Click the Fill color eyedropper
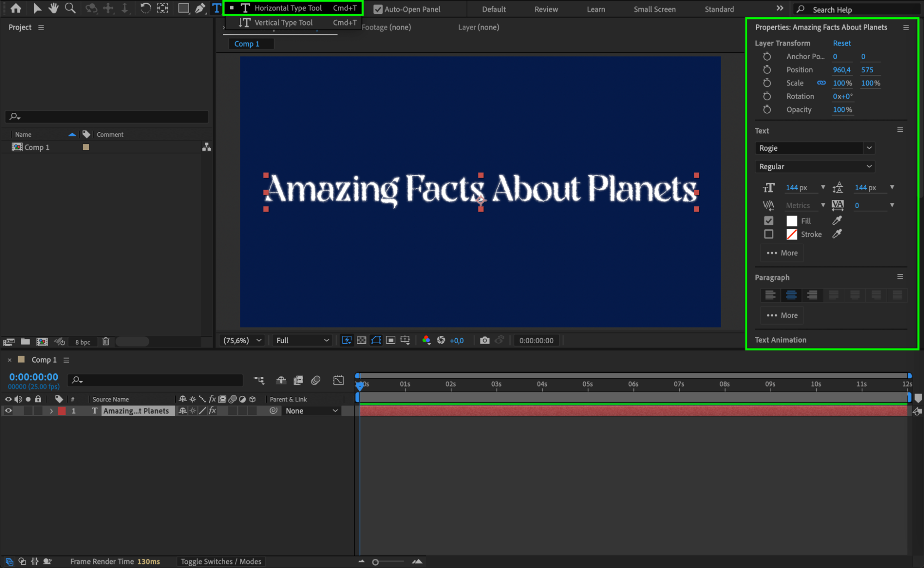Viewport: 924px width, 568px height. pyautogui.click(x=837, y=221)
